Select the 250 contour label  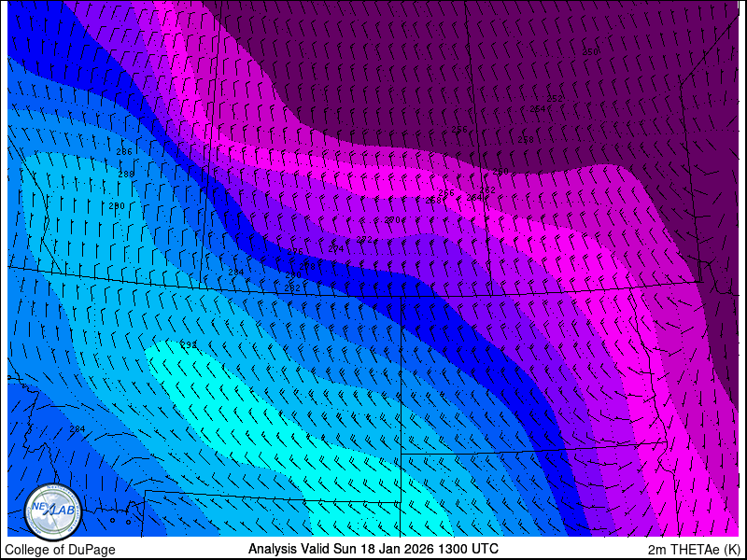[x=590, y=52]
